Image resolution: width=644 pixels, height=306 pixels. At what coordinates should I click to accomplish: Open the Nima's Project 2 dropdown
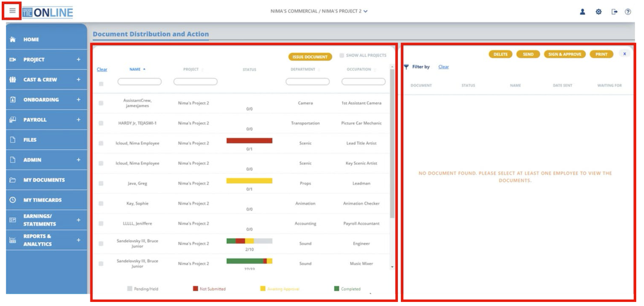click(x=319, y=11)
